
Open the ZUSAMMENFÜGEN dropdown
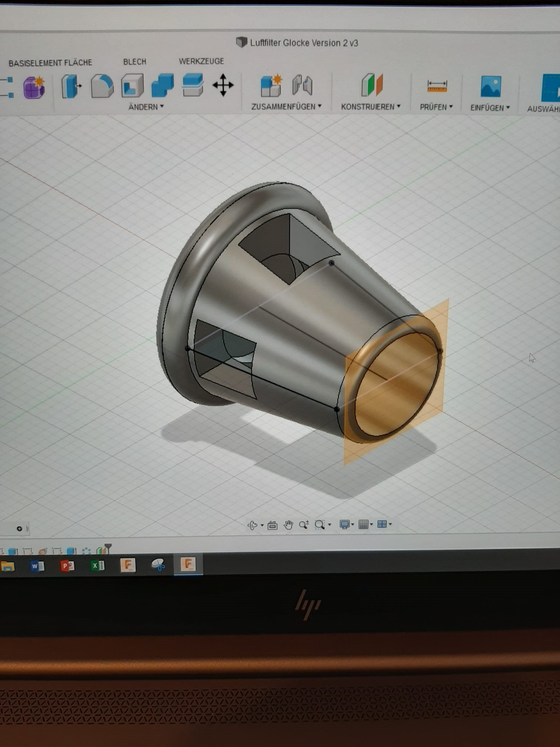pyautogui.click(x=286, y=107)
